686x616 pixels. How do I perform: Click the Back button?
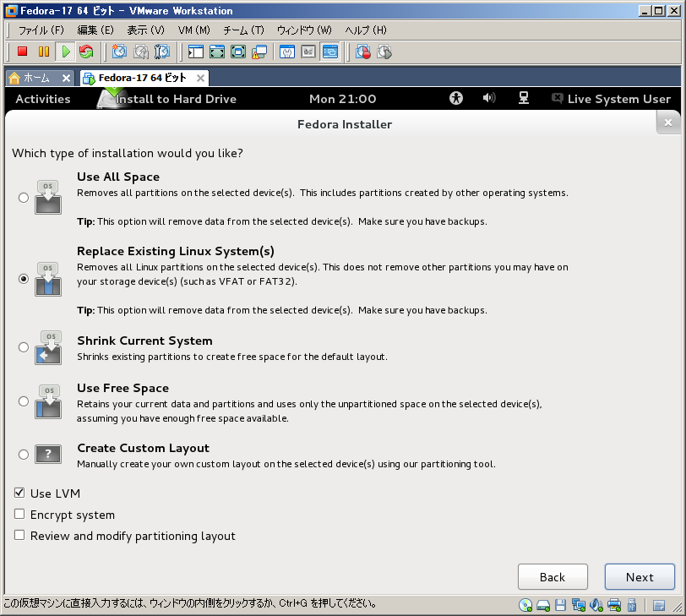553,577
